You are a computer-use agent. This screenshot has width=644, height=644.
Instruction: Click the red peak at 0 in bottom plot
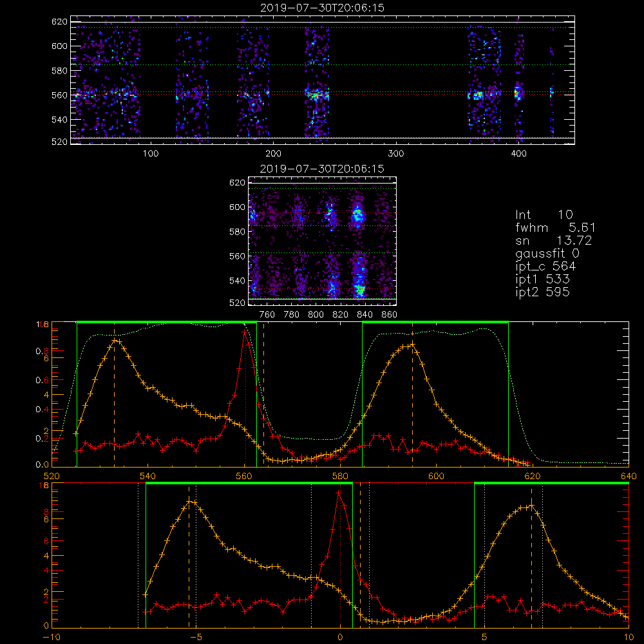tap(339, 493)
